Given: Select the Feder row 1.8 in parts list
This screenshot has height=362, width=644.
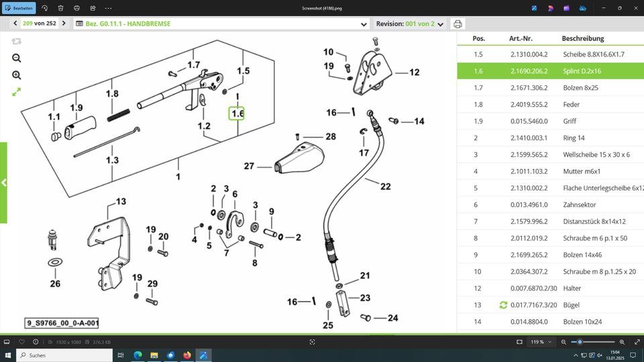Looking at the screenshot, I should pyautogui.click(x=550, y=105).
